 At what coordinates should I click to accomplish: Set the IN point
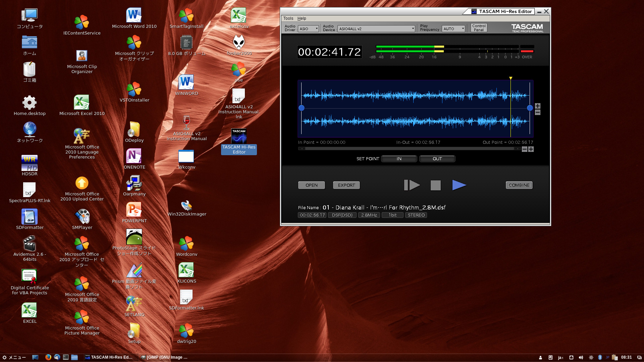(399, 159)
